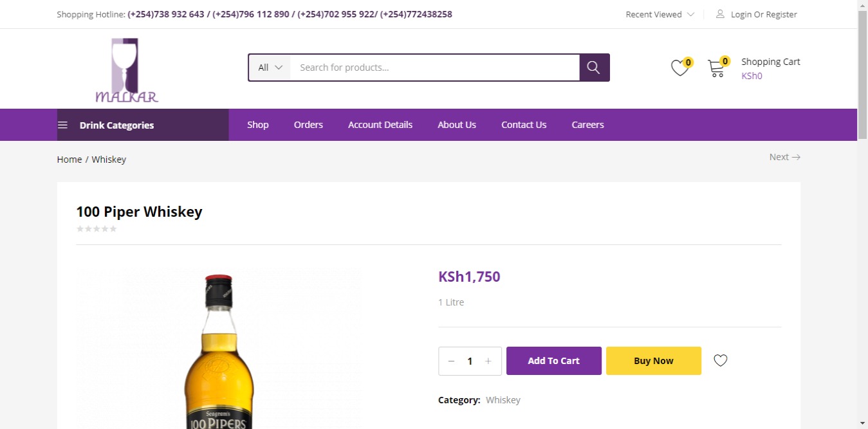
Task: Open the shopping cart icon
Action: (x=716, y=68)
